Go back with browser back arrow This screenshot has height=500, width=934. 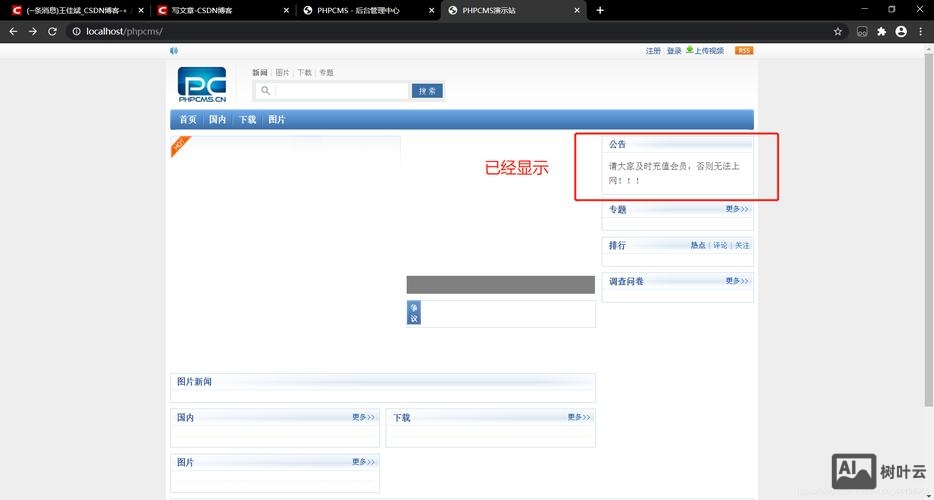point(13,32)
